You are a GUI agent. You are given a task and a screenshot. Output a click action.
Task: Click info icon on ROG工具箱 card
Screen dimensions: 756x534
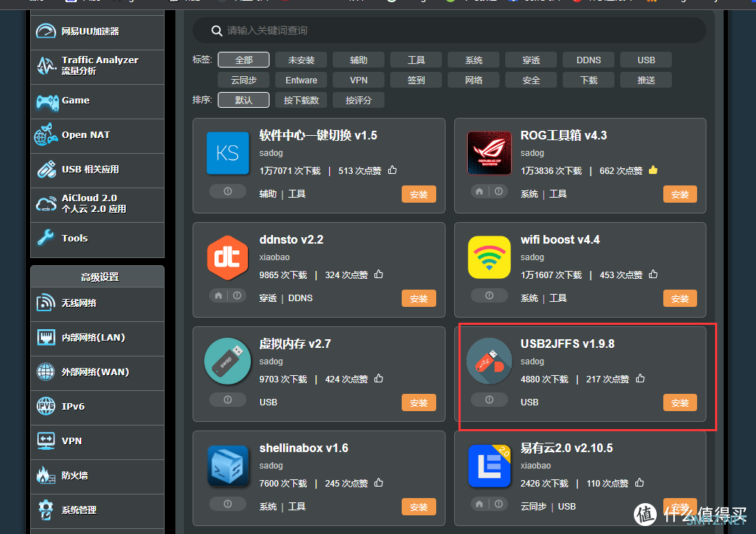pos(499,191)
